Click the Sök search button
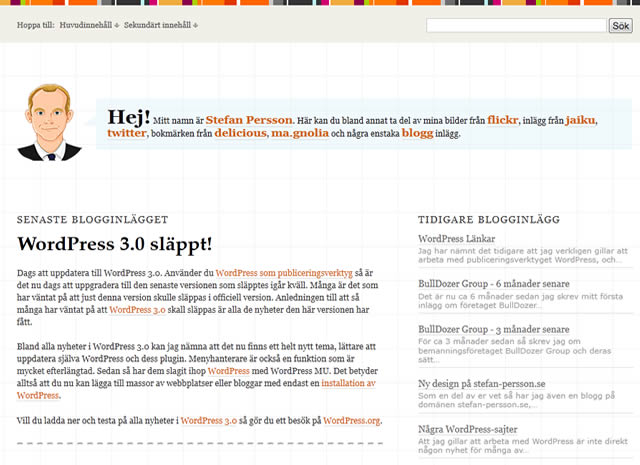 pyautogui.click(x=619, y=25)
